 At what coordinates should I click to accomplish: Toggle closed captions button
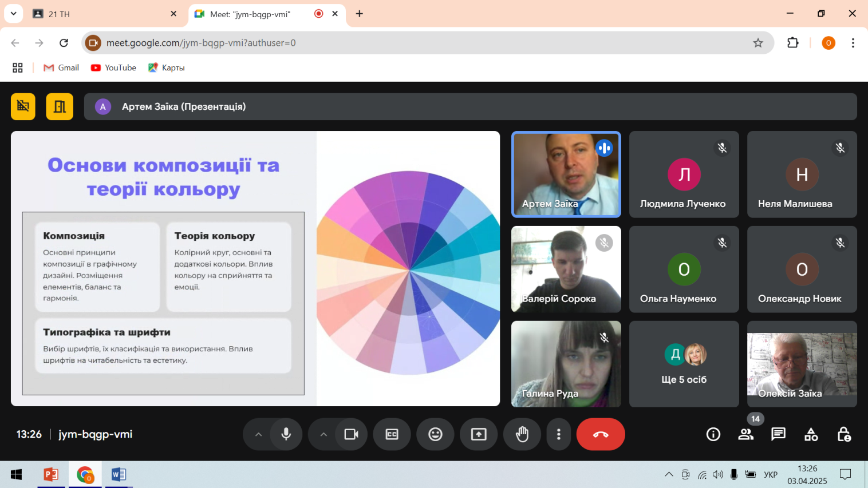coord(392,434)
